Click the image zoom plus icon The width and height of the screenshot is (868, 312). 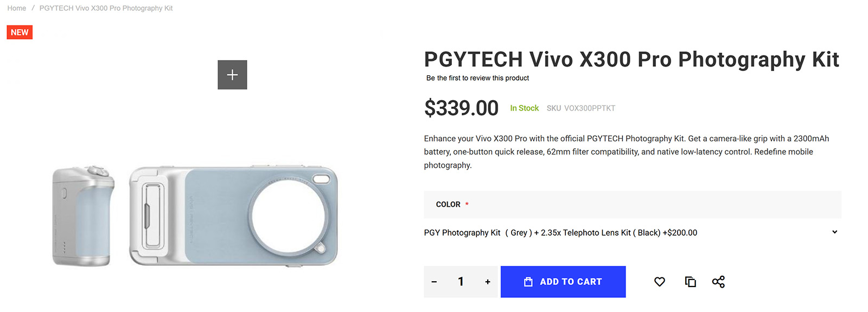click(232, 75)
